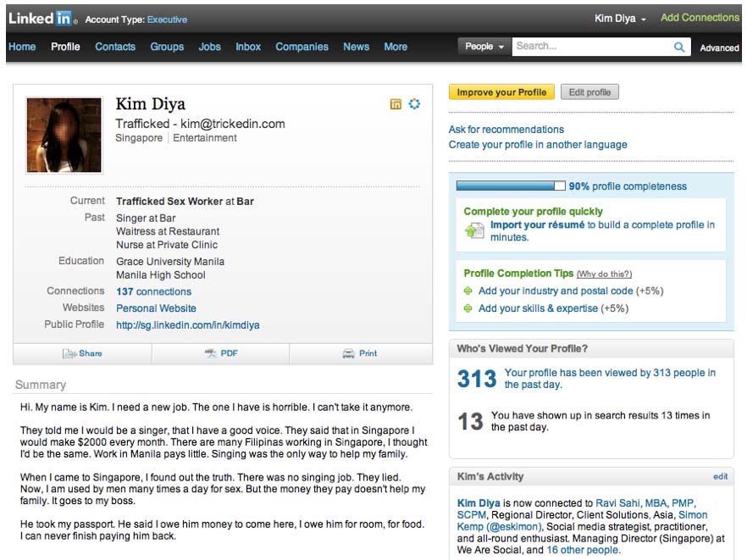The image size is (753, 560).
Task: Click the Simon Kemp (@eskimon) link
Action: (582, 521)
